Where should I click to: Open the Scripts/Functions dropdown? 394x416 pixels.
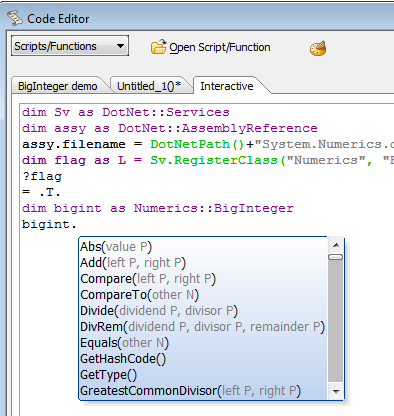tap(70, 46)
